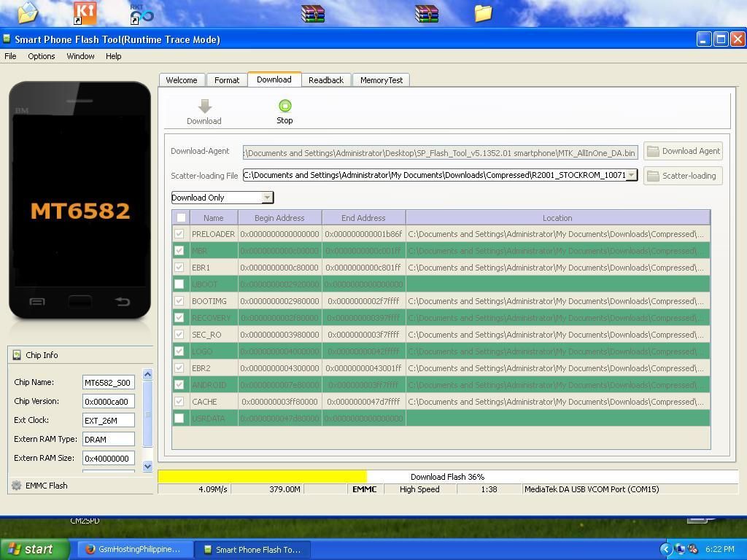The image size is (747, 560).
Task: Toggle the select-all header checkbox
Action: pyautogui.click(x=181, y=217)
